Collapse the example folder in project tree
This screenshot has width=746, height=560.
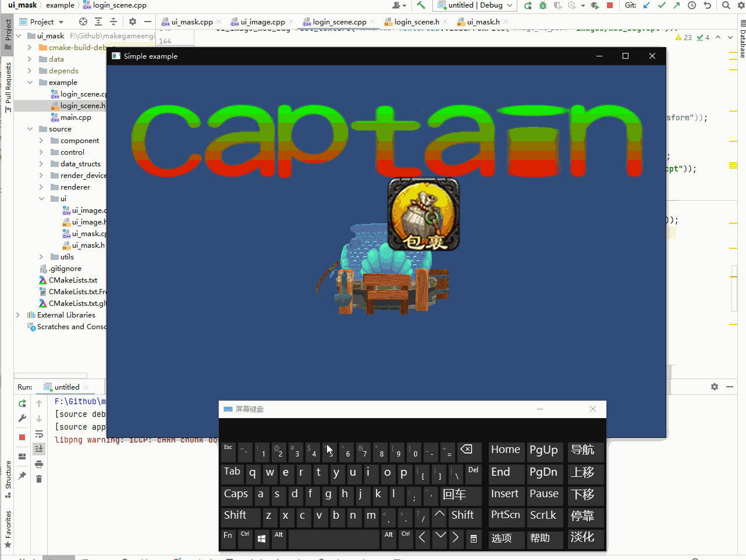[30, 83]
